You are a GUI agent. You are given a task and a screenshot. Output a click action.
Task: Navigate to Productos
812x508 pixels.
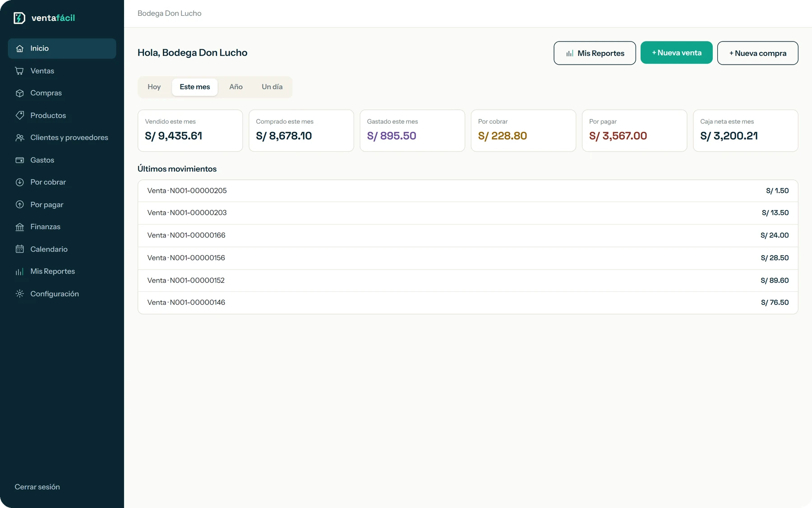point(62,115)
